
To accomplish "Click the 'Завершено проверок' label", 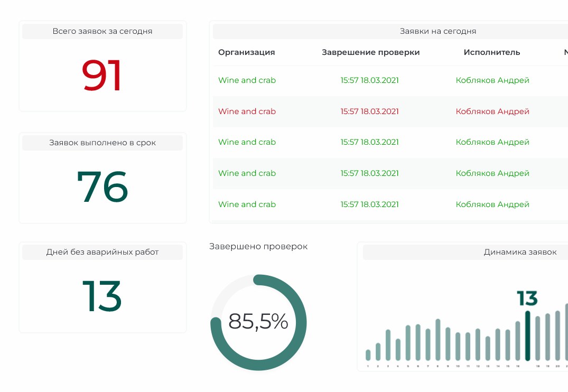I will 258,246.
